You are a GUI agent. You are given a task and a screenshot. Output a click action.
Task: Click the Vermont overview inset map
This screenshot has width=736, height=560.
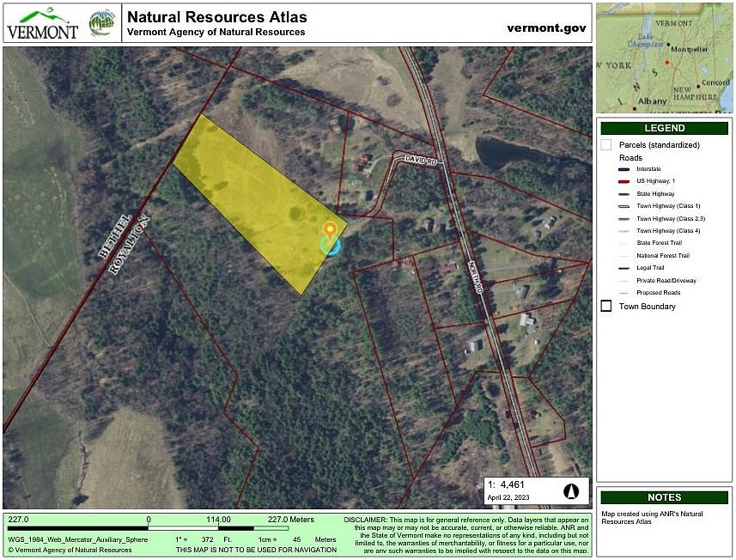coord(665,57)
